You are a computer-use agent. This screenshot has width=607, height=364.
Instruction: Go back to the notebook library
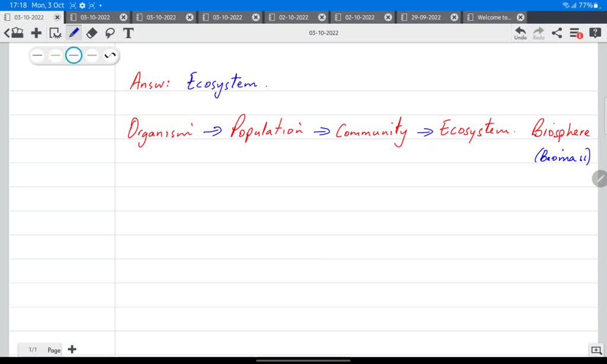click(x=14, y=33)
